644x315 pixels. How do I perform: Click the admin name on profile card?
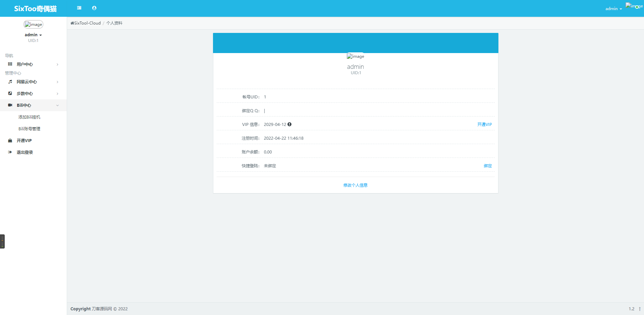coord(356,67)
